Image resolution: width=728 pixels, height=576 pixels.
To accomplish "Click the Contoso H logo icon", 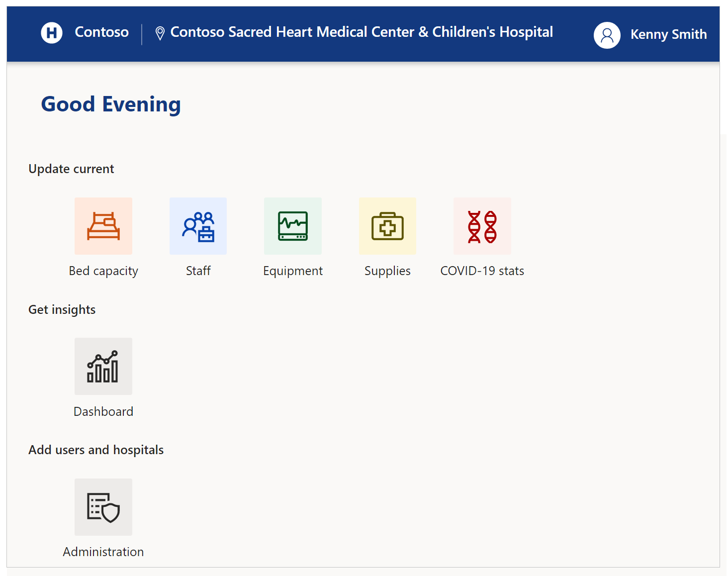I will click(x=52, y=33).
